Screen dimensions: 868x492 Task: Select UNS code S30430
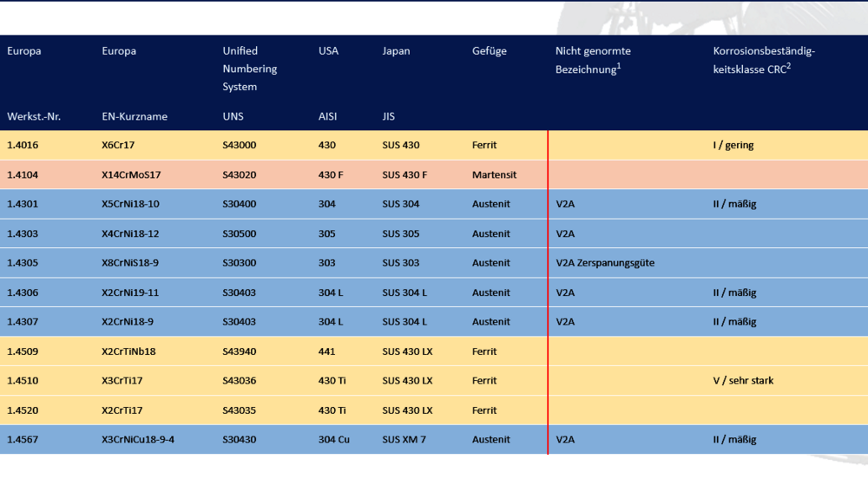(x=240, y=439)
